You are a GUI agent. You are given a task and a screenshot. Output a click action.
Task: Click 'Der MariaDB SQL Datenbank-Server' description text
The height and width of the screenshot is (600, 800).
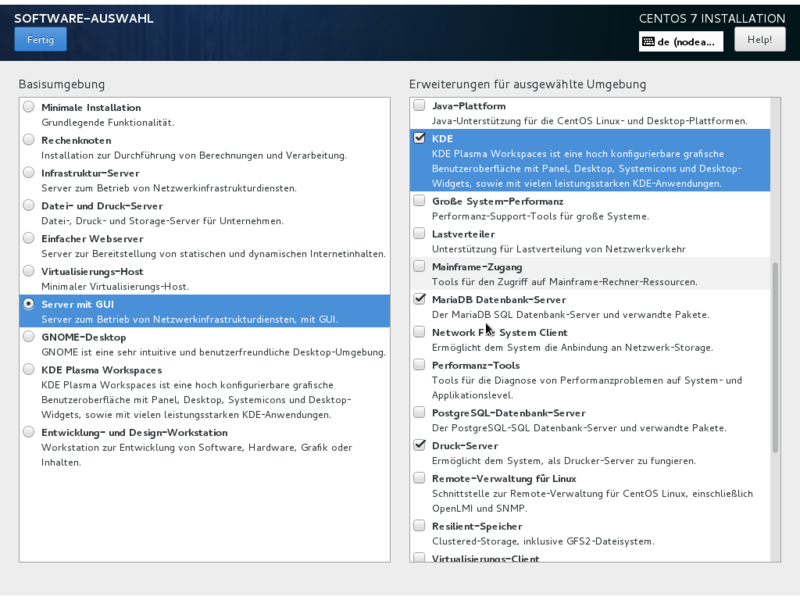pos(570,315)
